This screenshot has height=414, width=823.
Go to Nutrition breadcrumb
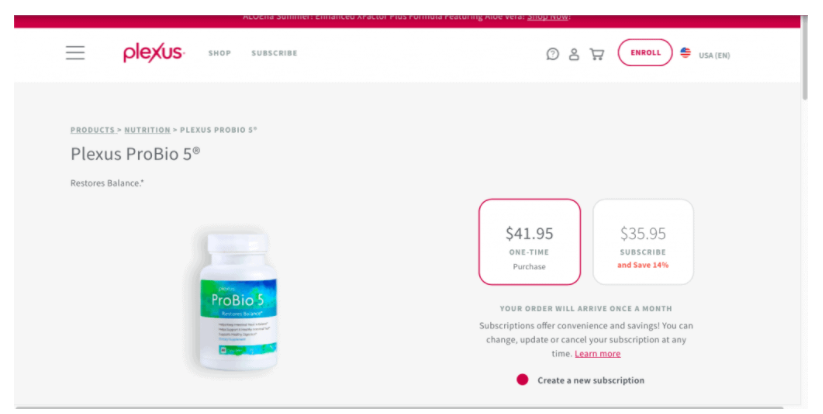[147, 130]
